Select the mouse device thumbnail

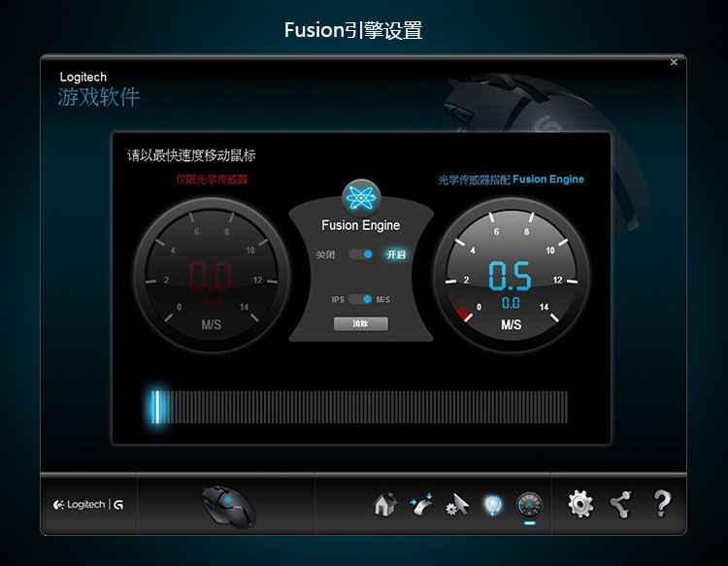[x=228, y=506]
